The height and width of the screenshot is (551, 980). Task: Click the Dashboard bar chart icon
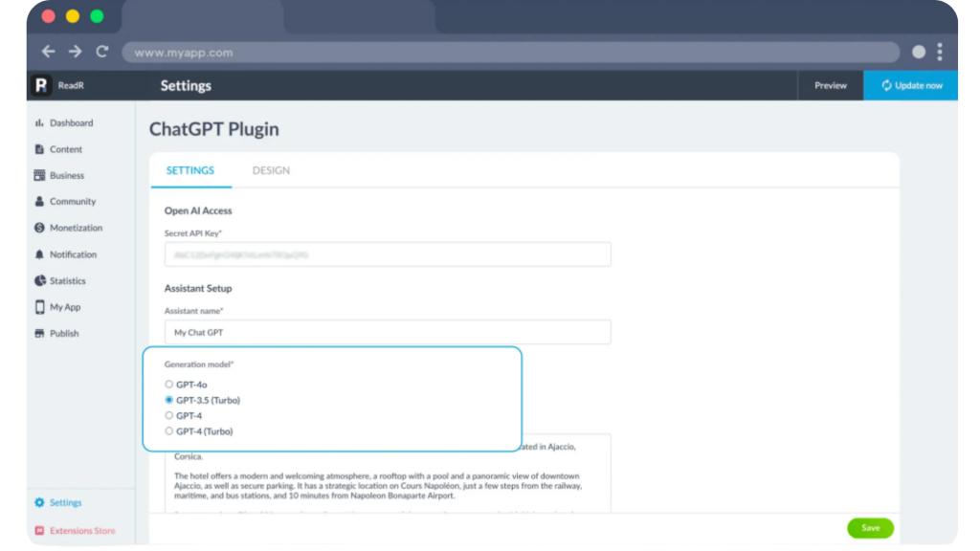click(39, 123)
